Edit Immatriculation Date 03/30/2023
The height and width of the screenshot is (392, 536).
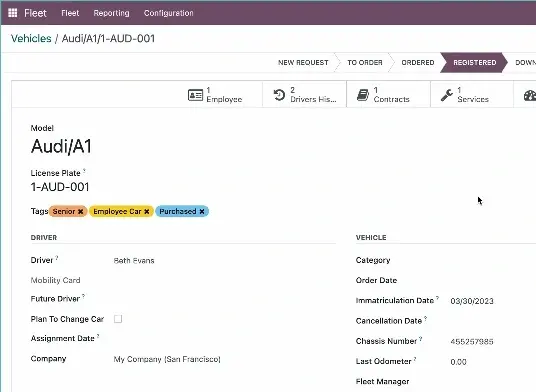tap(472, 301)
